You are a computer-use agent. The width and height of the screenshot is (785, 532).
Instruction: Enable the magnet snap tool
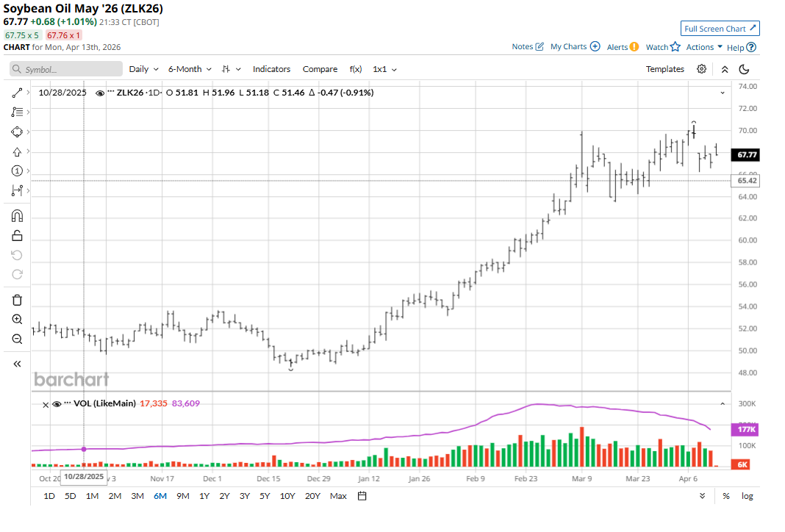pos(18,216)
